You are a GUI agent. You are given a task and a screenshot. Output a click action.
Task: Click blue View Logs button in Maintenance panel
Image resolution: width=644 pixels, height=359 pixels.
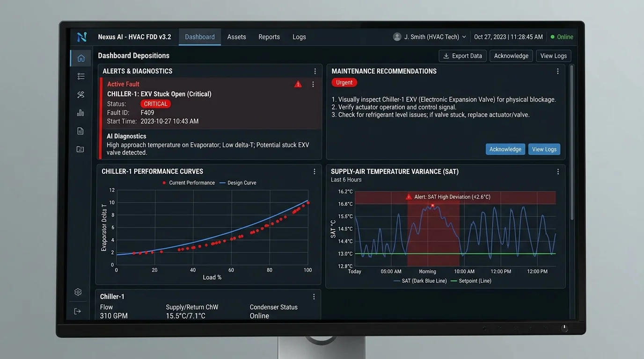[x=544, y=149]
